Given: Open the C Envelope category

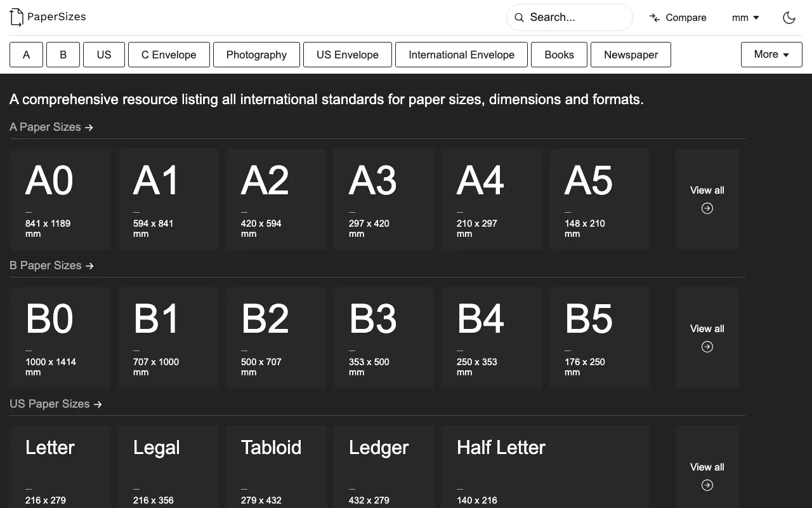Looking at the screenshot, I should [169, 55].
